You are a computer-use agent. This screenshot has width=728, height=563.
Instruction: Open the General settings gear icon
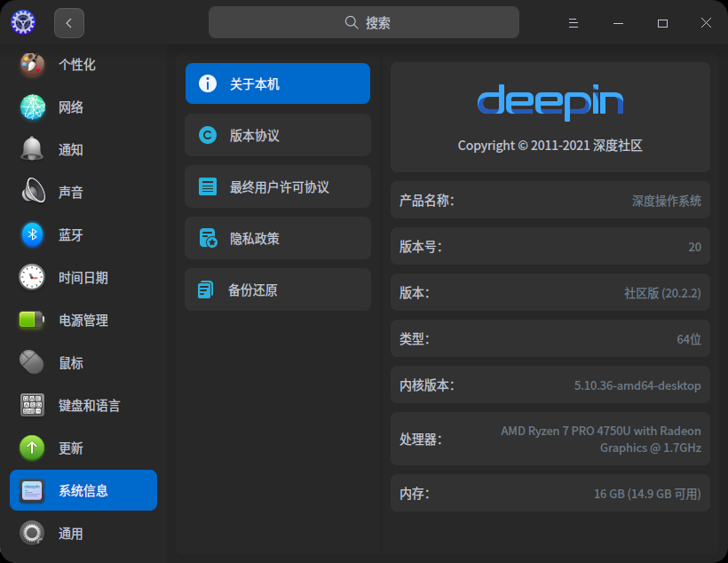coord(32,533)
